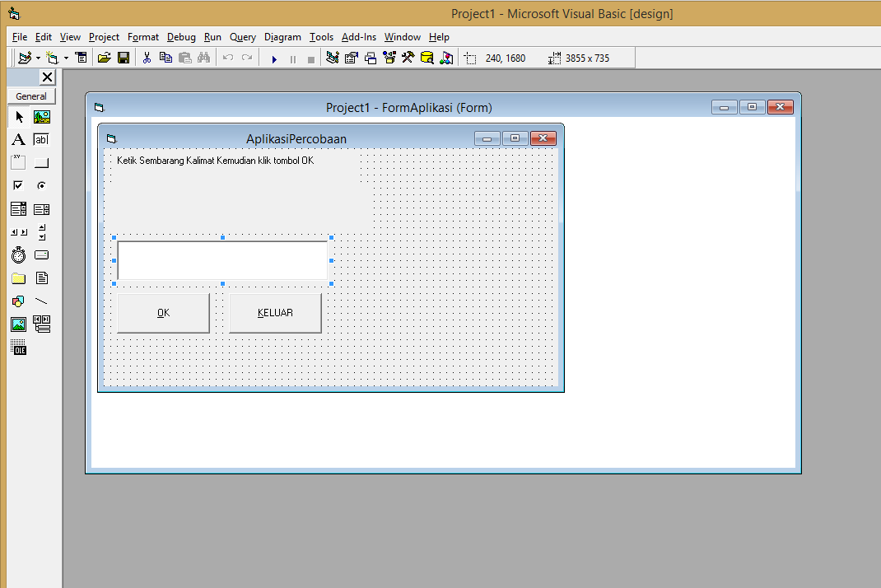Open the Debug menu
881x588 pixels.
point(181,37)
